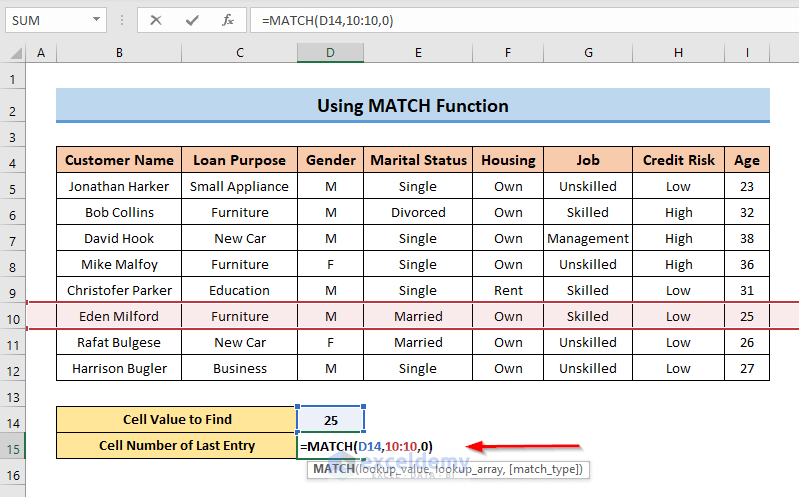Click the cell containing Eden Milford
Viewport: 799px width, 497px height.
119,316
